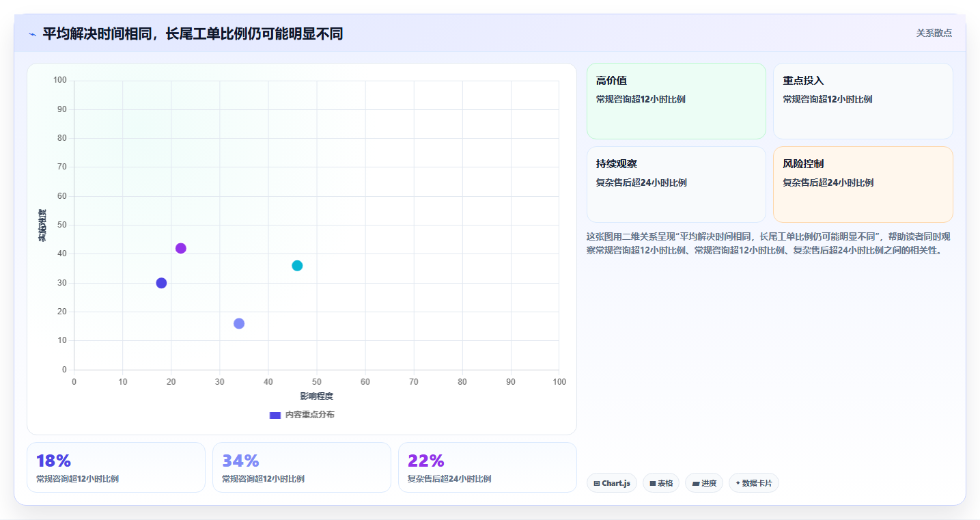
Task: Toggle the 内容重点分布 legend color box
Action: click(275, 415)
